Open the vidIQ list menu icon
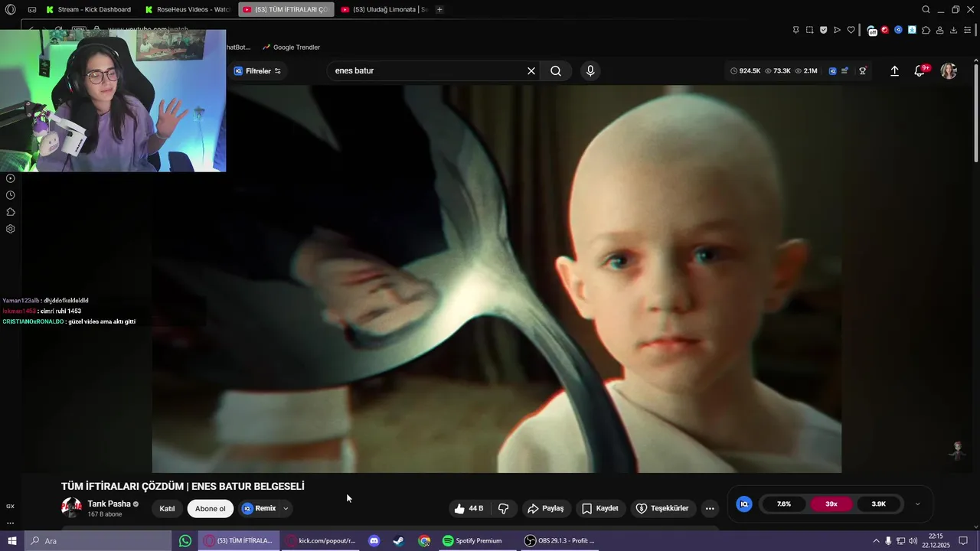980x551 pixels. click(844, 70)
